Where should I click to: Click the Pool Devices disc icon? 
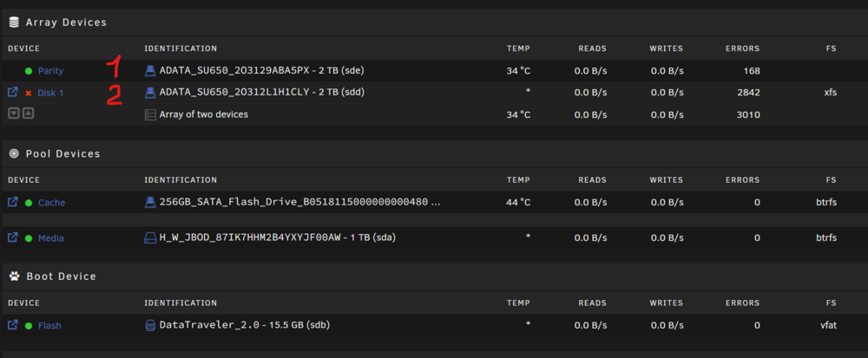click(x=14, y=153)
